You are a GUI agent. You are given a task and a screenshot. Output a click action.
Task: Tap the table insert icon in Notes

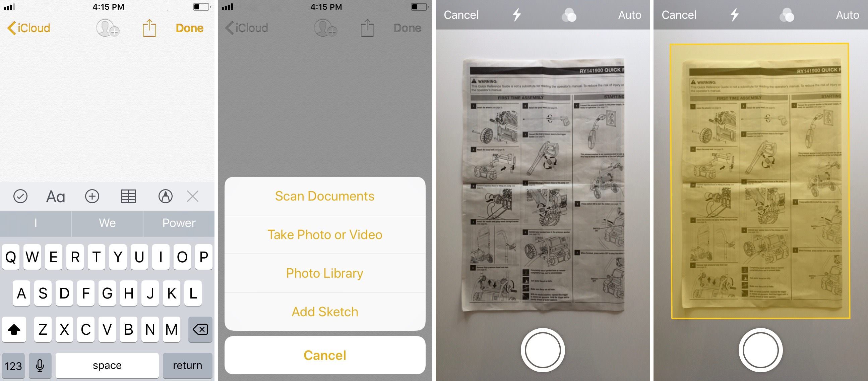click(x=128, y=196)
